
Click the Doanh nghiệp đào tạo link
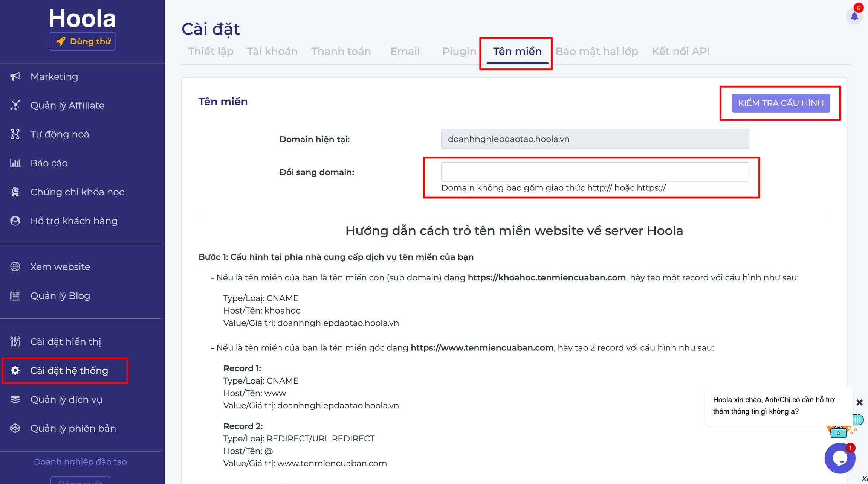(x=80, y=462)
